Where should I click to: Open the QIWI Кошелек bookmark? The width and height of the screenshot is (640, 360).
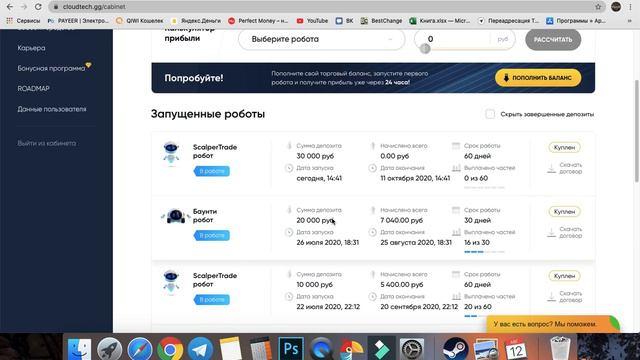tap(140, 20)
